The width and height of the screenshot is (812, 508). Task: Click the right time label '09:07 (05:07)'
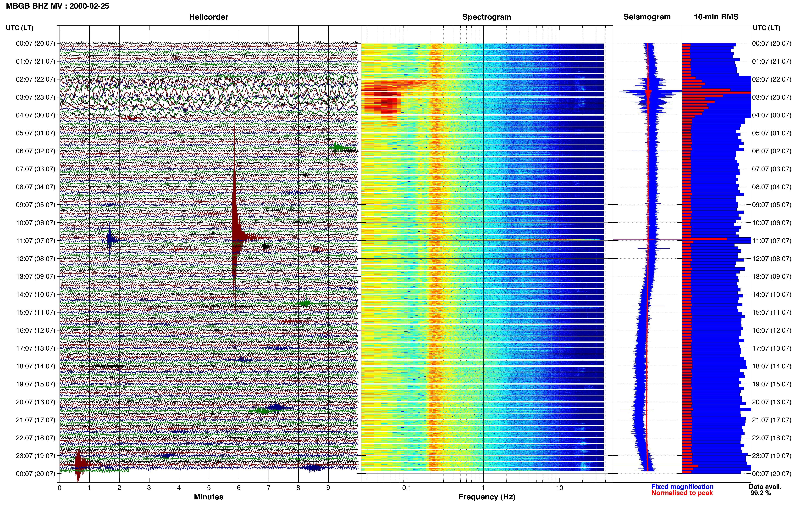[772, 205]
